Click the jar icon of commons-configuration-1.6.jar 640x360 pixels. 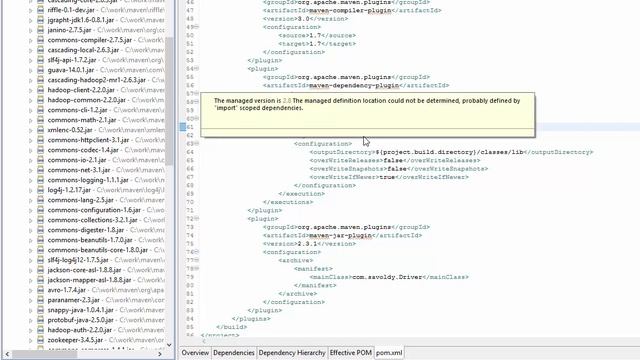(40, 210)
